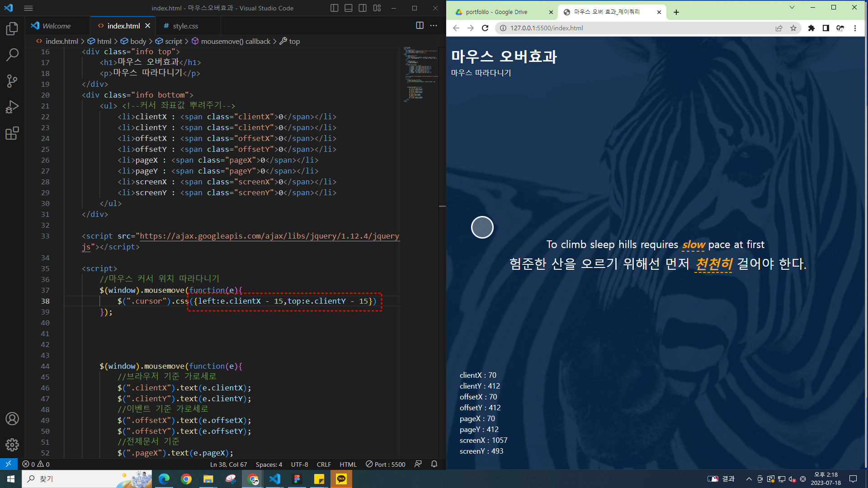Switch to the style.css tab

185,26
